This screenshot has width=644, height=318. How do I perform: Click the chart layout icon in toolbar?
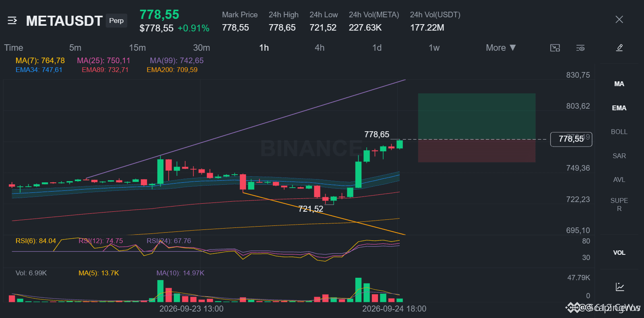point(555,48)
